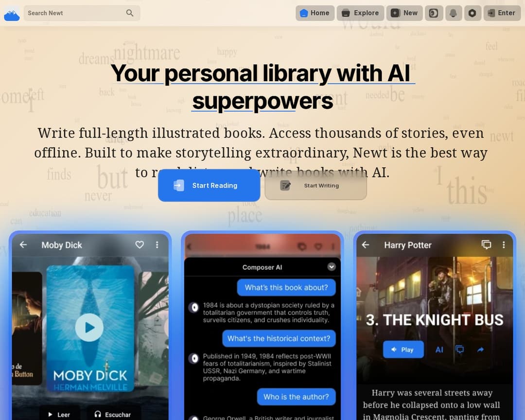Click the AI label in Knight Bus
The image size is (525, 420).
pos(439,350)
